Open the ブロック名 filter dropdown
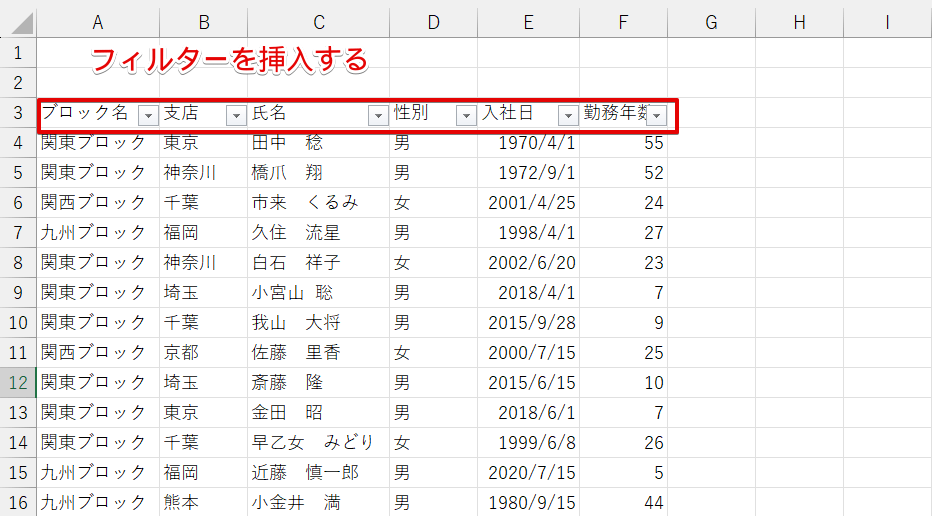Image resolution: width=932 pixels, height=516 pixels. pos(148,115)
